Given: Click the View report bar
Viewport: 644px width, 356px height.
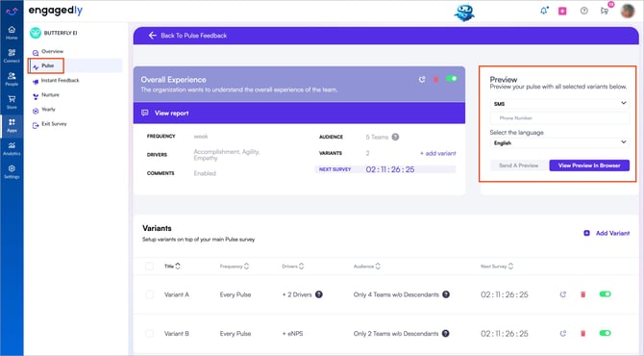Looking at the screenshot, I should coord(299,113).
